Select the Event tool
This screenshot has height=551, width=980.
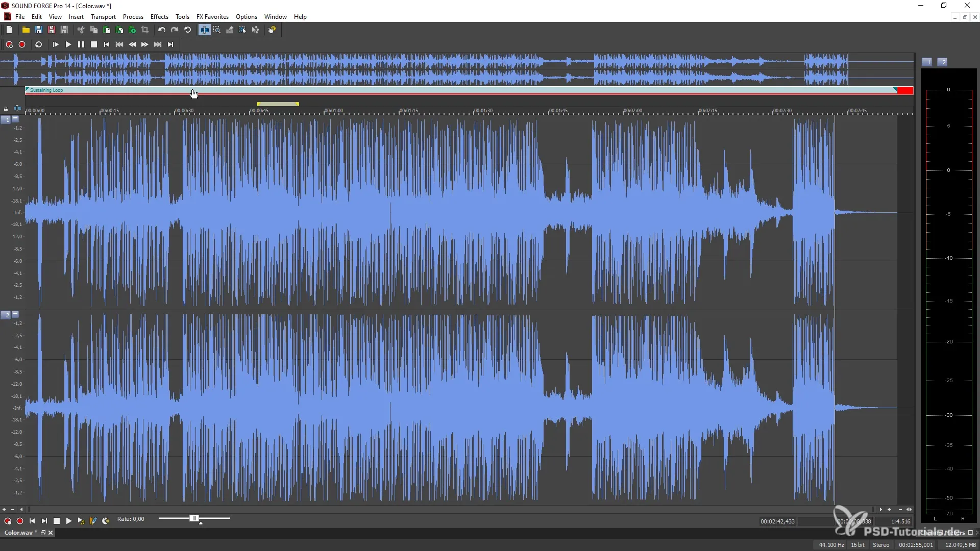242,30
